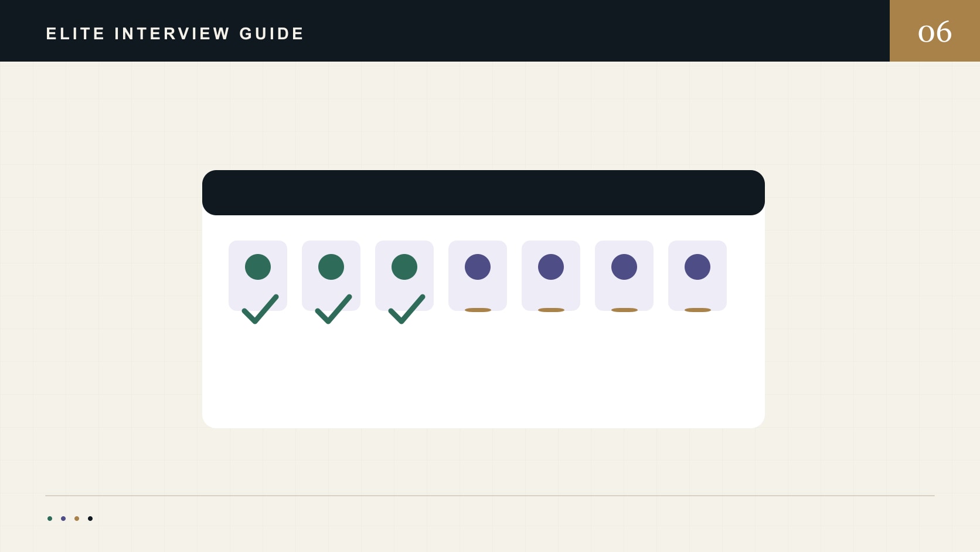Click the gold dash under the fifth card
Image resolution: width=980 pixels, height=552 pixels.
click(x=551, y=310)
